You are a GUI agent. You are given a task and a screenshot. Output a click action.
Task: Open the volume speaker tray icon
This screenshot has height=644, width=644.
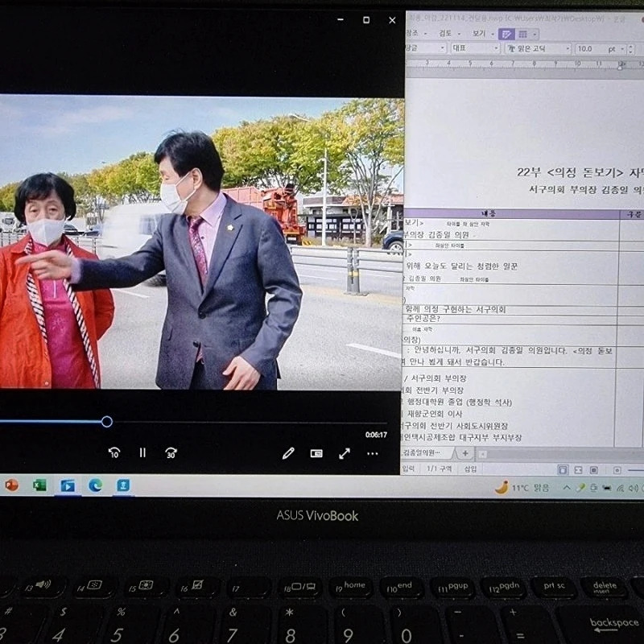point(634,488)
